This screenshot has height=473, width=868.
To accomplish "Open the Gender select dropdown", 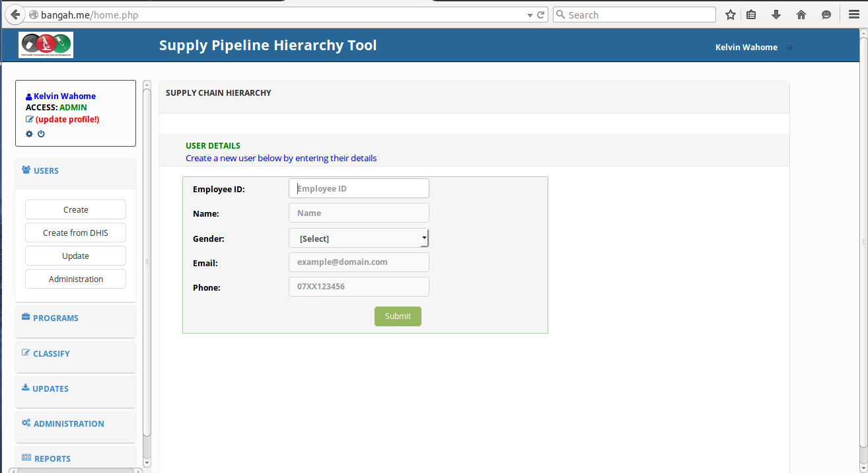I will point(359,238).
